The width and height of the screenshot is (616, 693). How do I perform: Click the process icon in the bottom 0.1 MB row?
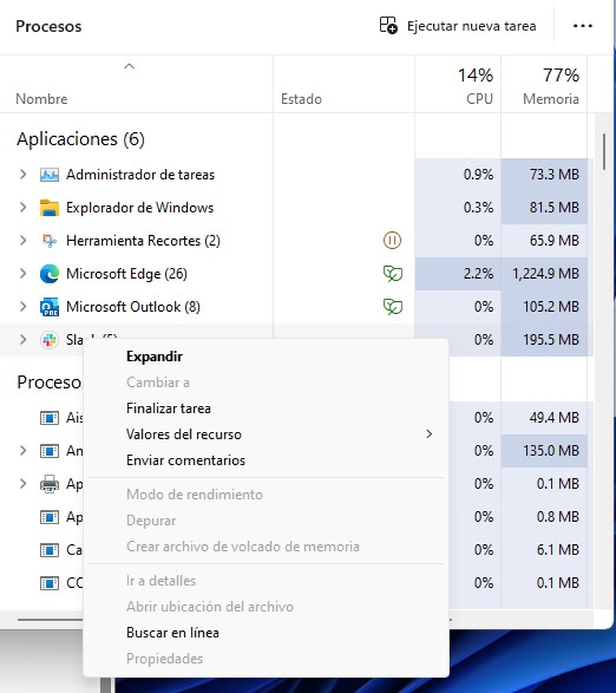(x=49, y=583)
